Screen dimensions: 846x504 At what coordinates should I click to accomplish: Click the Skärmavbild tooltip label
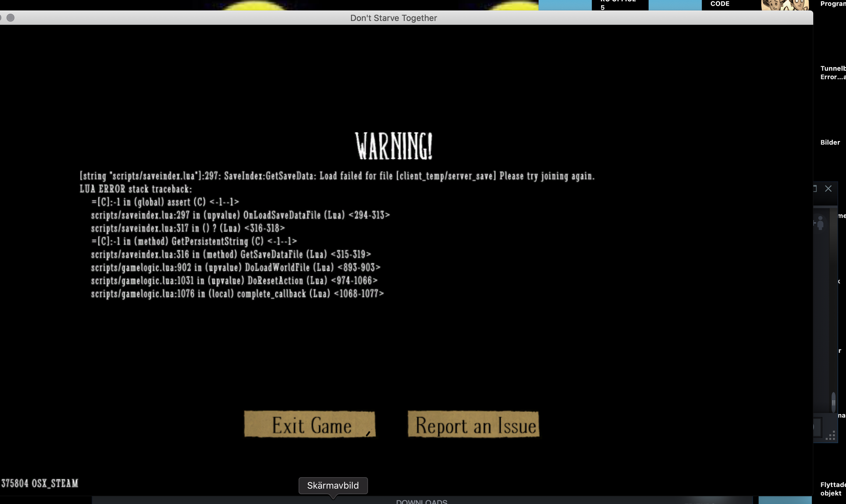pyautogui.click(x=333, y=485)
